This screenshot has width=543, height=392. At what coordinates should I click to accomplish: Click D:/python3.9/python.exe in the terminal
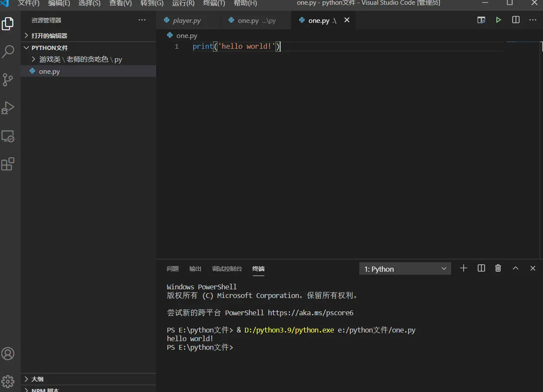tap(289, 330)
